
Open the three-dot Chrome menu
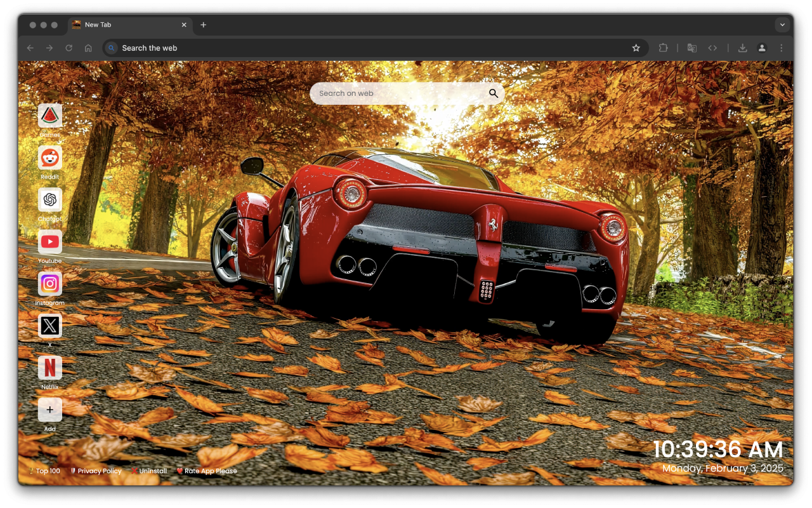pyautogui.click(x=781, y=48)
